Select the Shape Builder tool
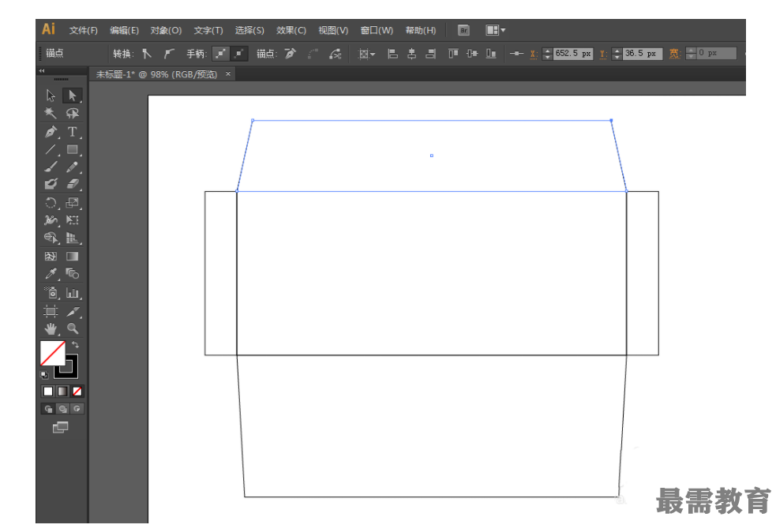The image size is (776, 532). tap(51, 238)
